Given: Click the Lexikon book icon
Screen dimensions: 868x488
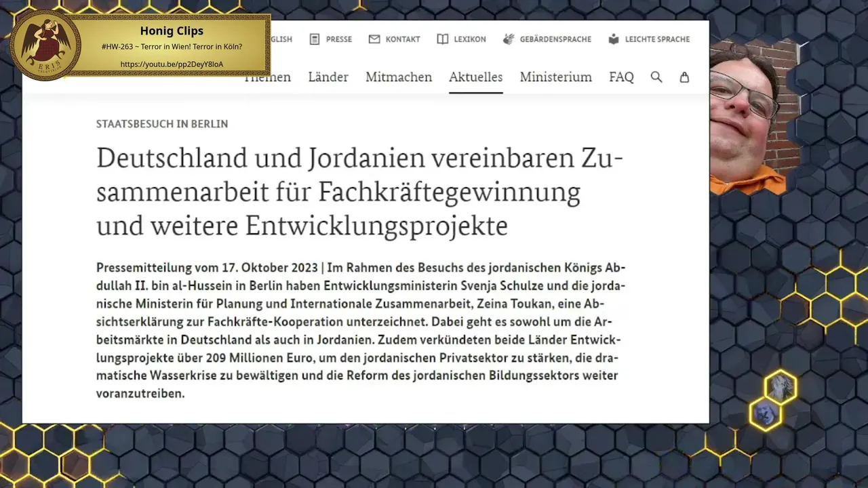Looking at the screenshot, I should pos(443,39).
